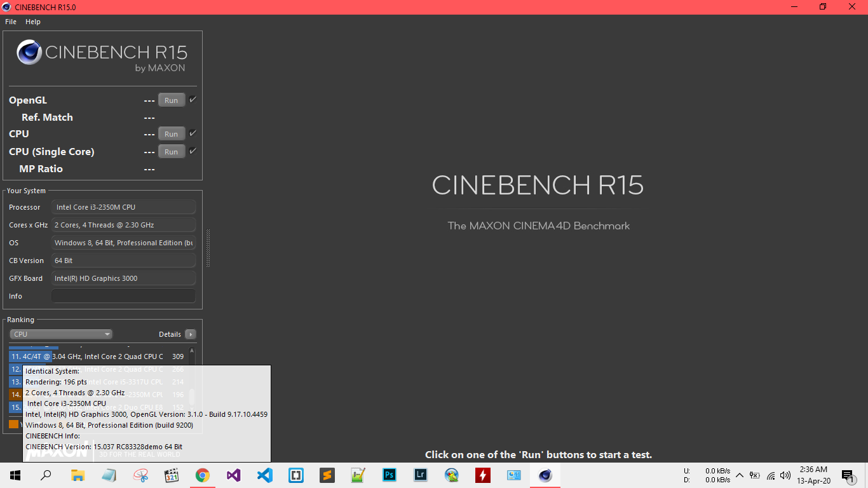Open the volume tray icon

point(785,475)
